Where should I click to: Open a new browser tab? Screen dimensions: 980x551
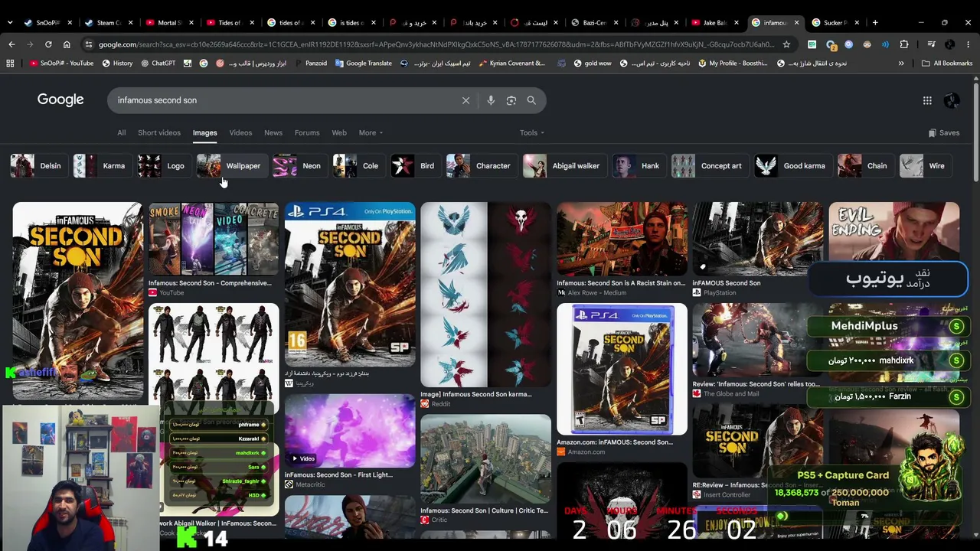coord(875,22)
